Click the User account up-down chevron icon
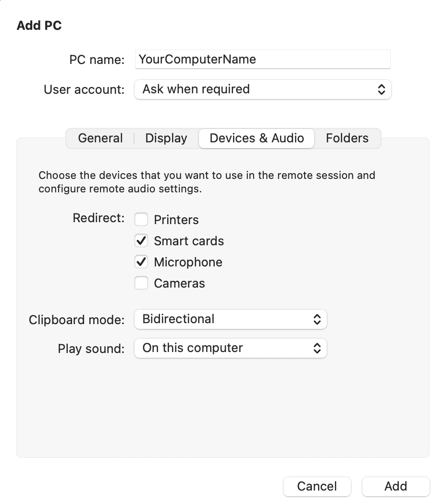This screenshot has width=444, height=504. click(381, 89)
